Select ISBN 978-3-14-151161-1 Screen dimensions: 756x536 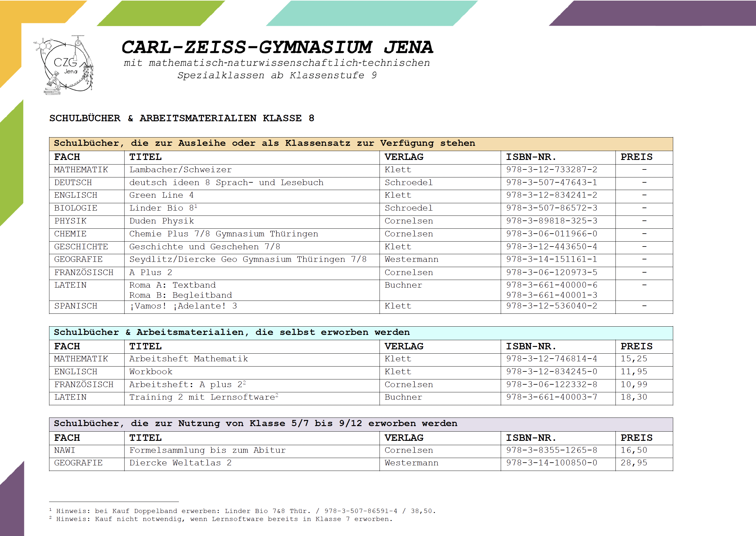pyautogui.click(x=551, y=259)
